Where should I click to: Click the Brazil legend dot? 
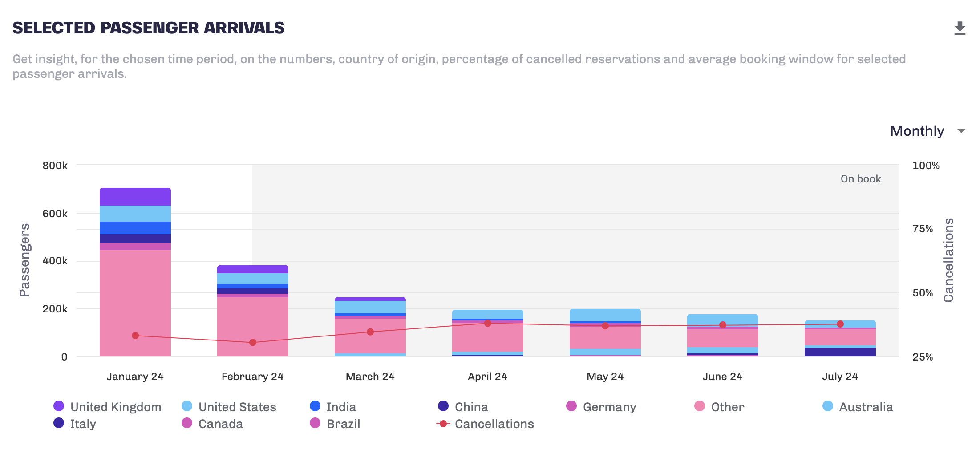pos(315,423)
